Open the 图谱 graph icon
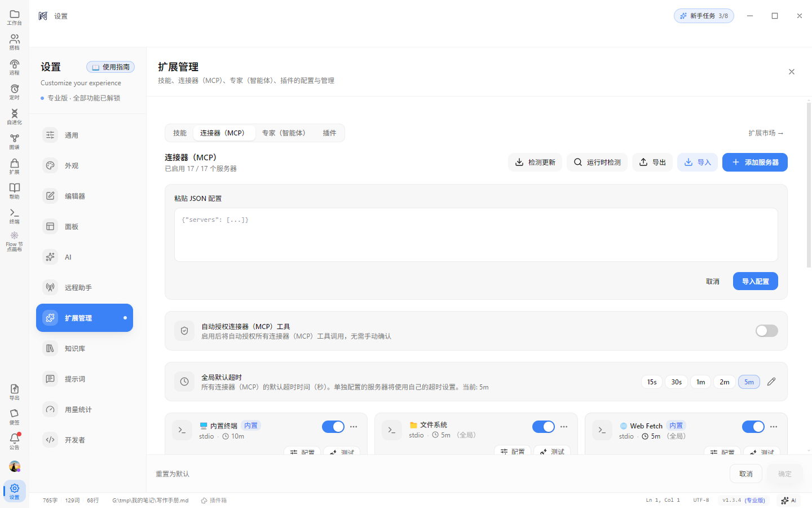812x508 pixels. 15,142
